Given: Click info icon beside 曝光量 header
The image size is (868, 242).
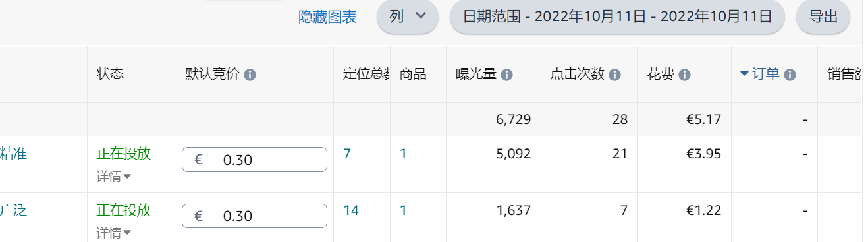Looking at the screenshot, I should pos(506,75).
